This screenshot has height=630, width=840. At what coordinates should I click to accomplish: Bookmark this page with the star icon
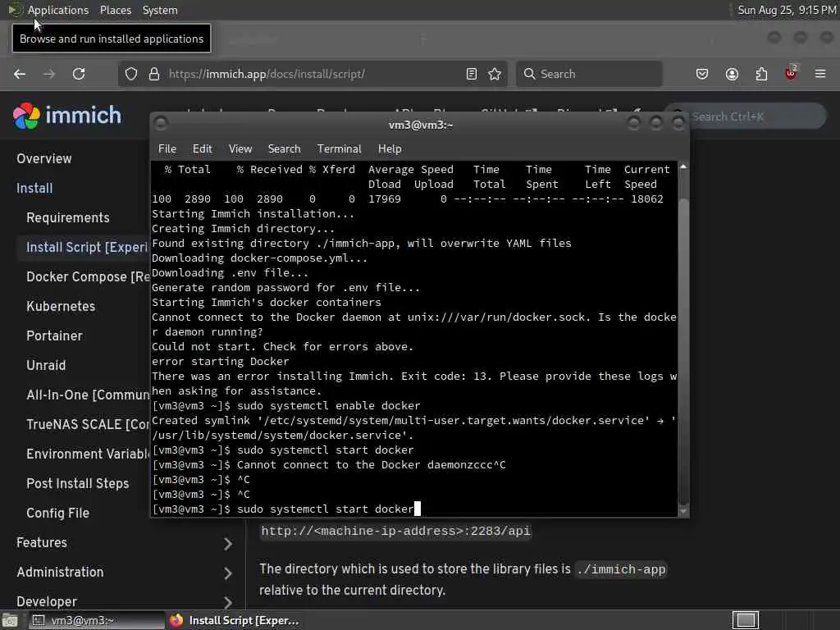(495, 74)
